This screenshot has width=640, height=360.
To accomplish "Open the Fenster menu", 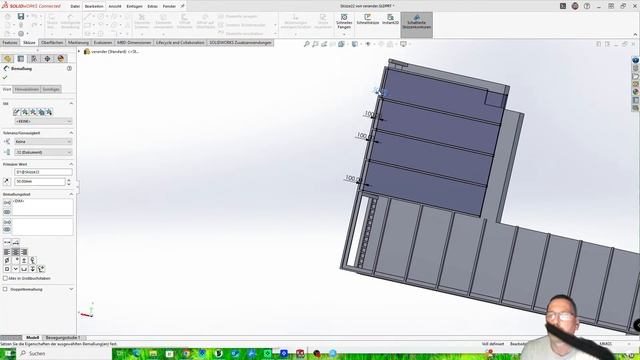I will (x=169, y=6).
